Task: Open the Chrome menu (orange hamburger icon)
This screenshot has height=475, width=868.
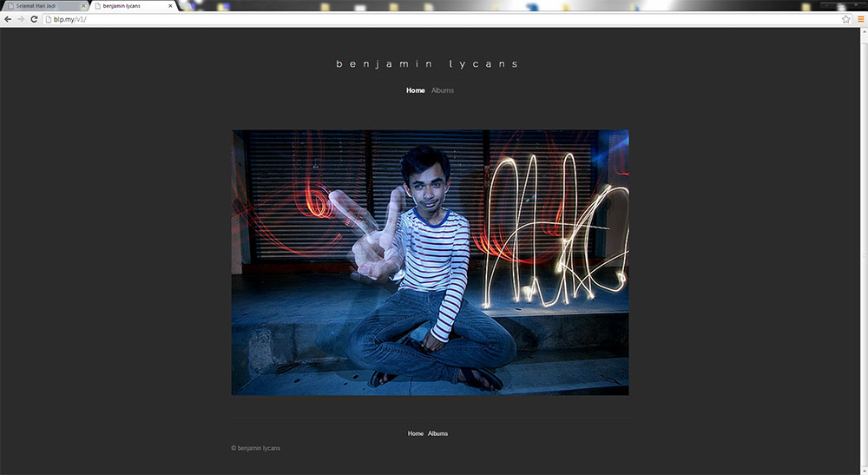Action: tap(860, 19)
